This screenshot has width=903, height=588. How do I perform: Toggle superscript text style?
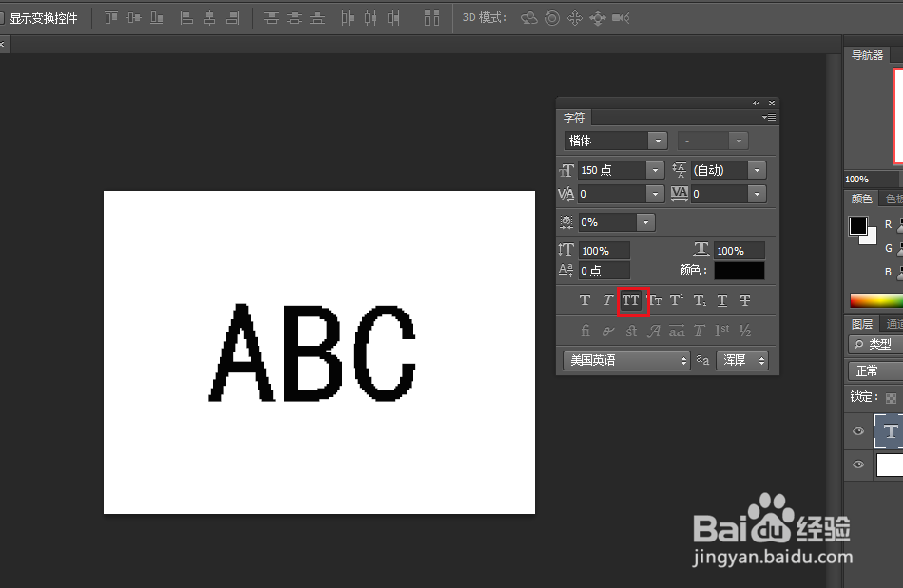click(677, 300)
